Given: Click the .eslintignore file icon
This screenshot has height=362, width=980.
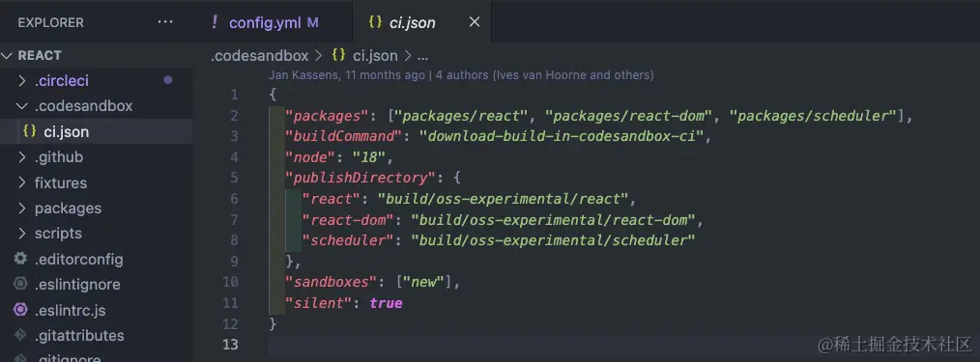Looking at the screenshot, I should 20,284.
